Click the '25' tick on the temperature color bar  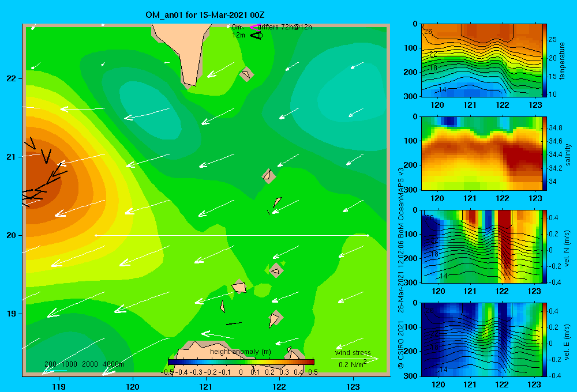pyautogui.click(x=553, y=40)
